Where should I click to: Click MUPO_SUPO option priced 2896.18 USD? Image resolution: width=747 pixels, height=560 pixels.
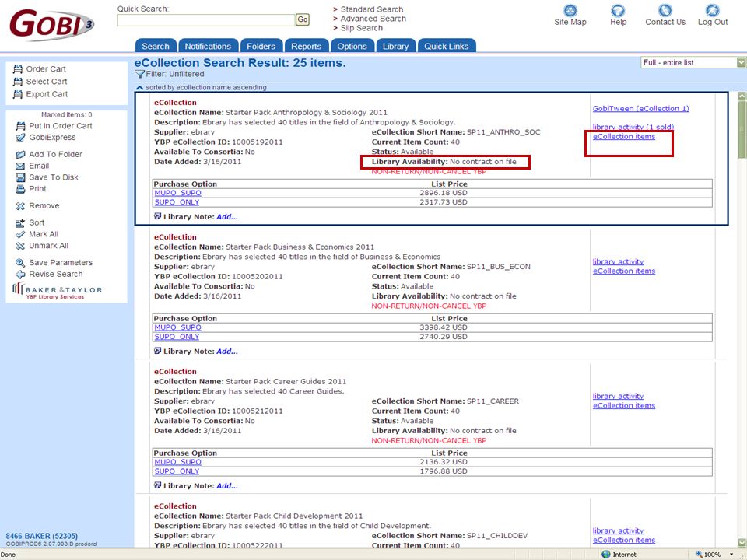click(177, 193)
